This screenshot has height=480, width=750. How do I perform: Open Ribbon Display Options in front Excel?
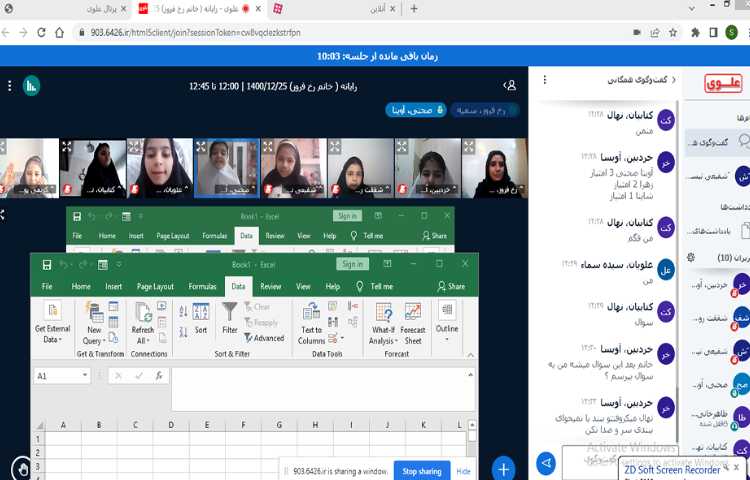click(387, 264)
